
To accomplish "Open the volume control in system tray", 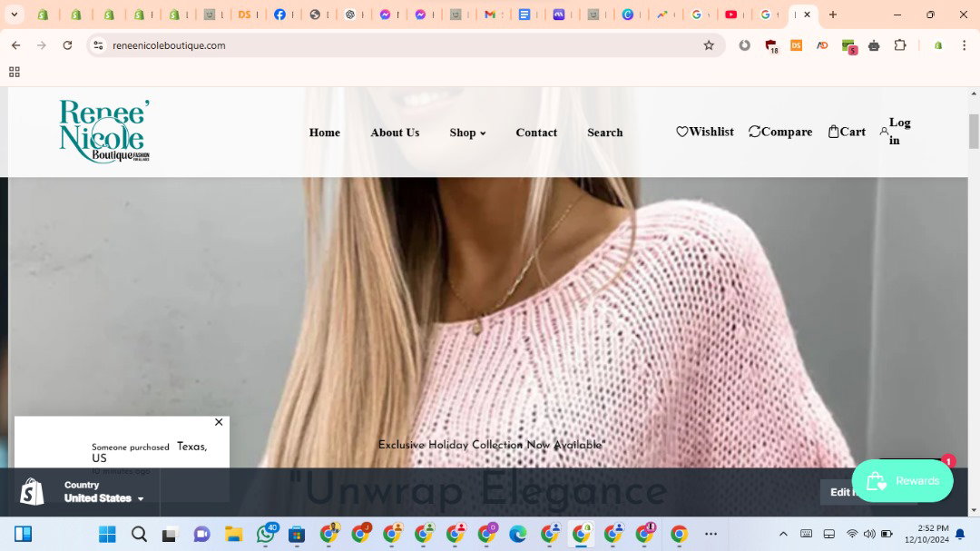I will click(869, 534).
